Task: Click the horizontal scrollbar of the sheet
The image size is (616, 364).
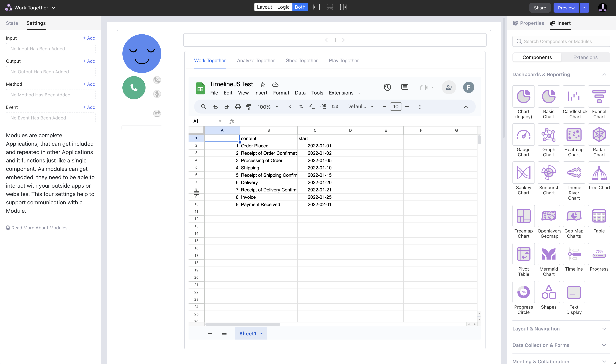Action: pyautogui.click(x=243, y=324)
